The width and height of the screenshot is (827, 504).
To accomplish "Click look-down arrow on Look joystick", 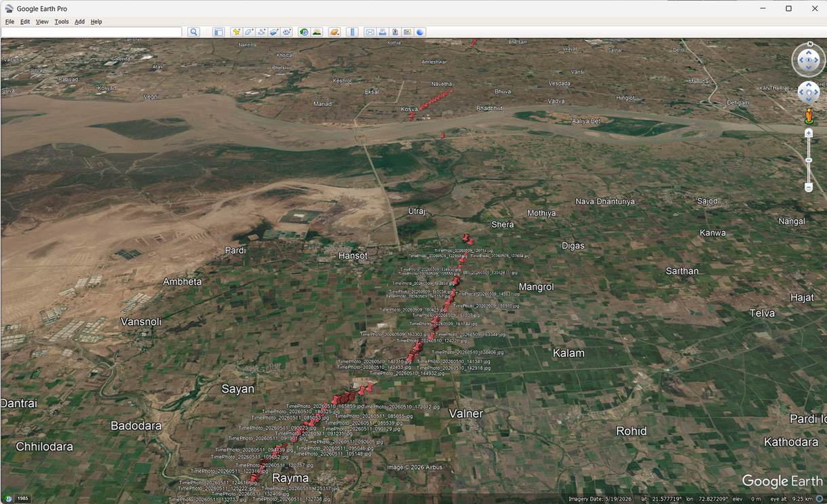I will (809, 69).
